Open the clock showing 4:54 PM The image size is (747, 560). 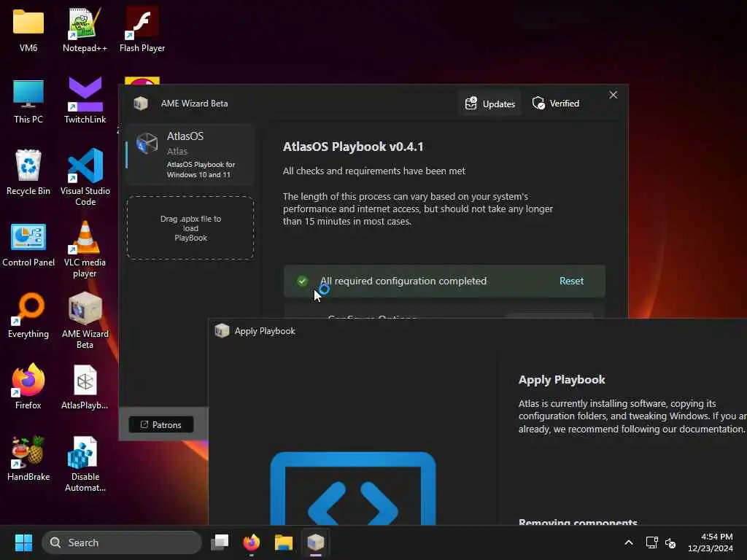click(711, 542)
